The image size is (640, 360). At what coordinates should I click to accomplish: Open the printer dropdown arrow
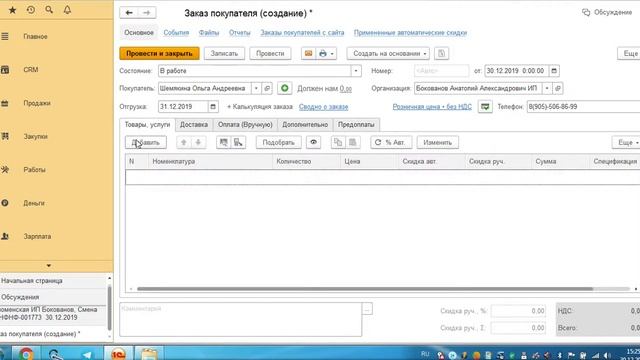332,53
